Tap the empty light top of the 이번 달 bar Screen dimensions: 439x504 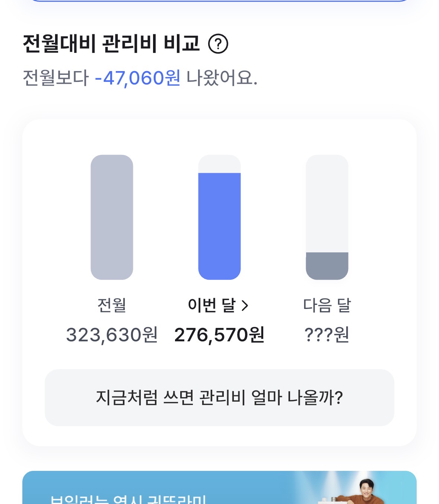(219, 164)
